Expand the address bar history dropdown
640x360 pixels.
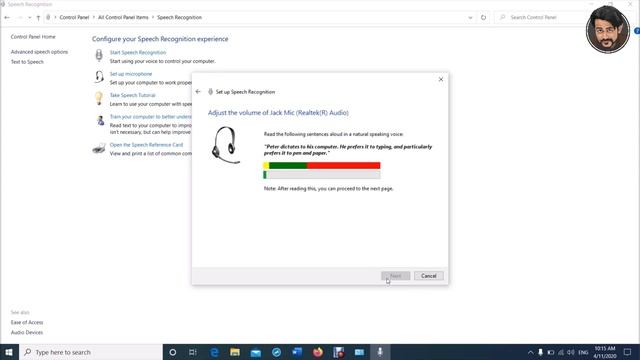470,18
